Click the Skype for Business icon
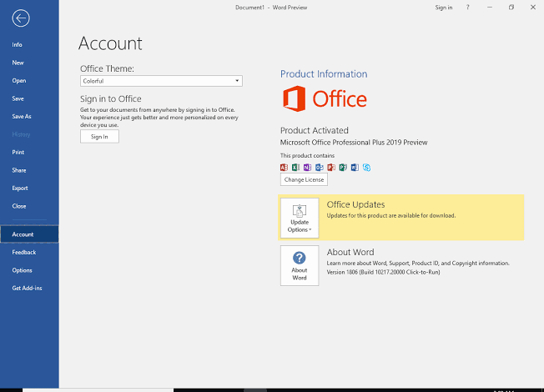This screenshot has height=392, width=544. pyautogui.click(x=366, y=168)
